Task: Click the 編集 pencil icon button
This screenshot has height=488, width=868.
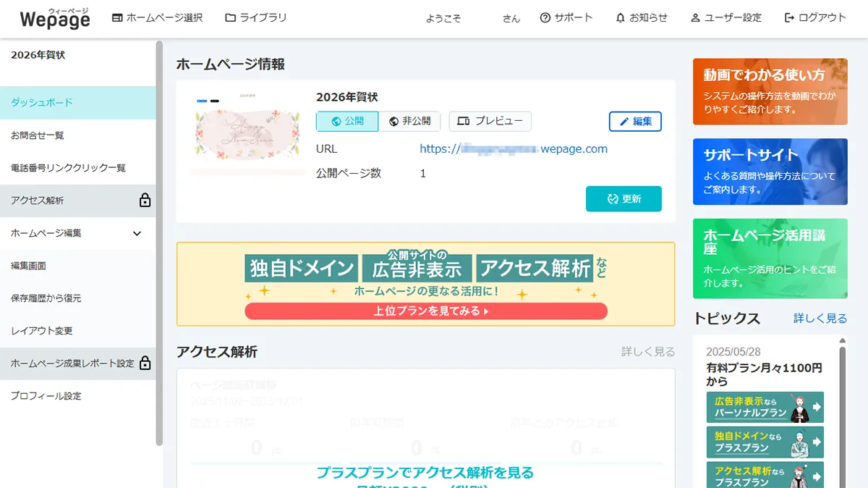Action: [634, 121]
